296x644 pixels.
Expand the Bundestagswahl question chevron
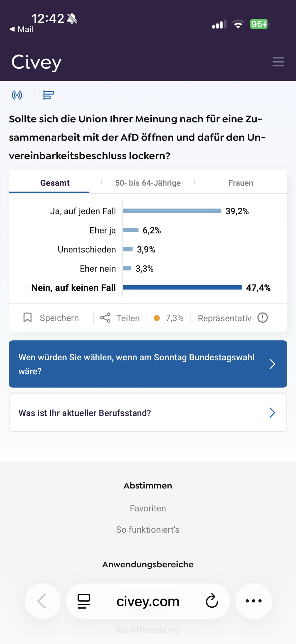click(x=272, y=364)
